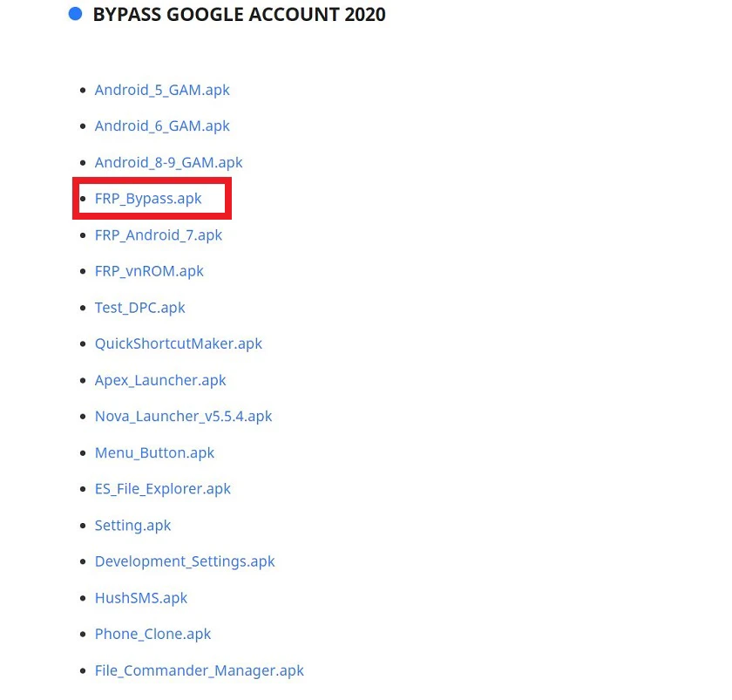Download Android_8-9_GAM.apk
This screenshot has width=732, height=700.
[x=168, y=162]
